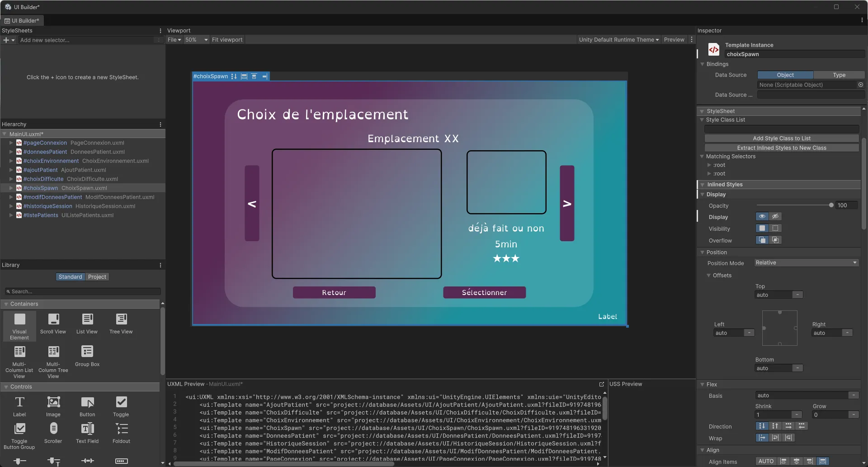This screenshot has width=868, height=467.
Task: Open Library panel options menu
Action: click(x=160, y=265)
